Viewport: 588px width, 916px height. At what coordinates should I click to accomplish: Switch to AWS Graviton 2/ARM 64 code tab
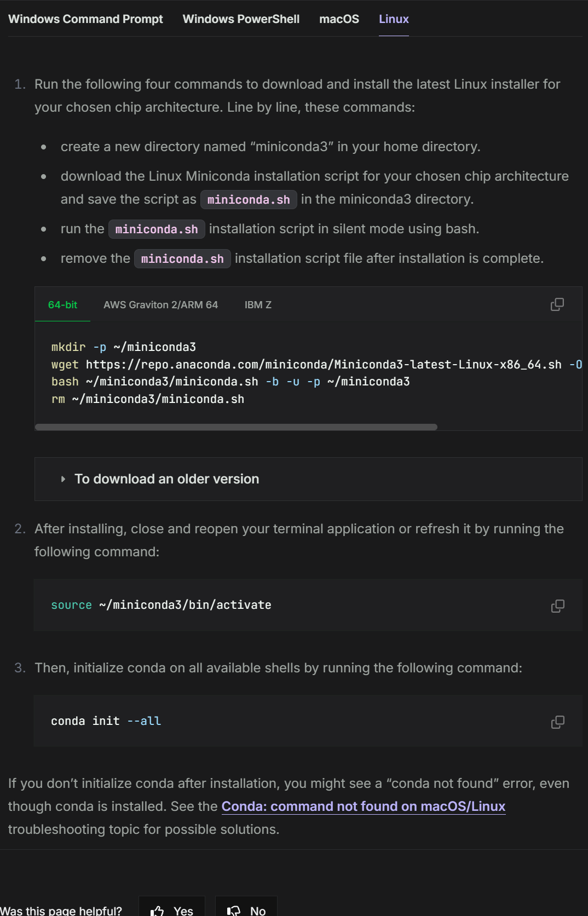160,305
